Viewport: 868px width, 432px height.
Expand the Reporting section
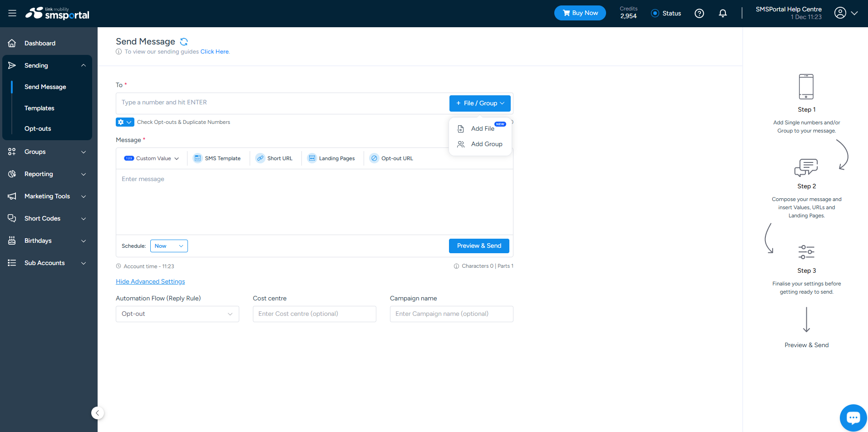point(47,174)
